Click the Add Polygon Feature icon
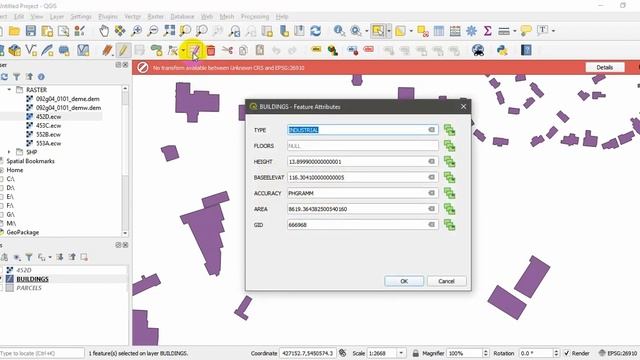This screenshot has width=640, height=360. click(156, 50)
